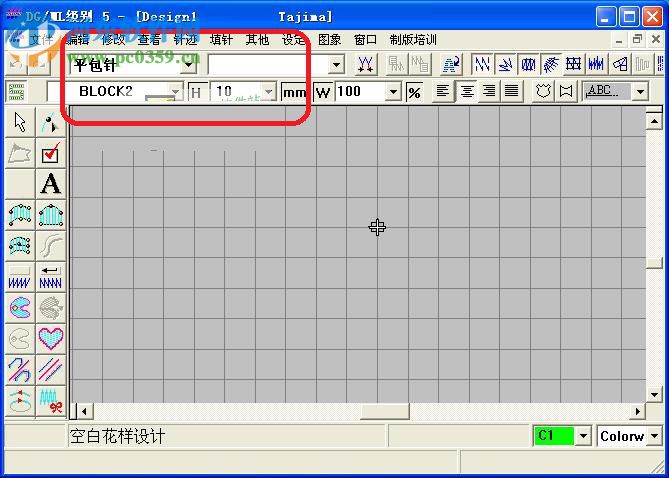The width and height of the screenshot is (669, 478).
Task: Open the BLOCK2 font dropdown
Action: click(x=175, y=92)
